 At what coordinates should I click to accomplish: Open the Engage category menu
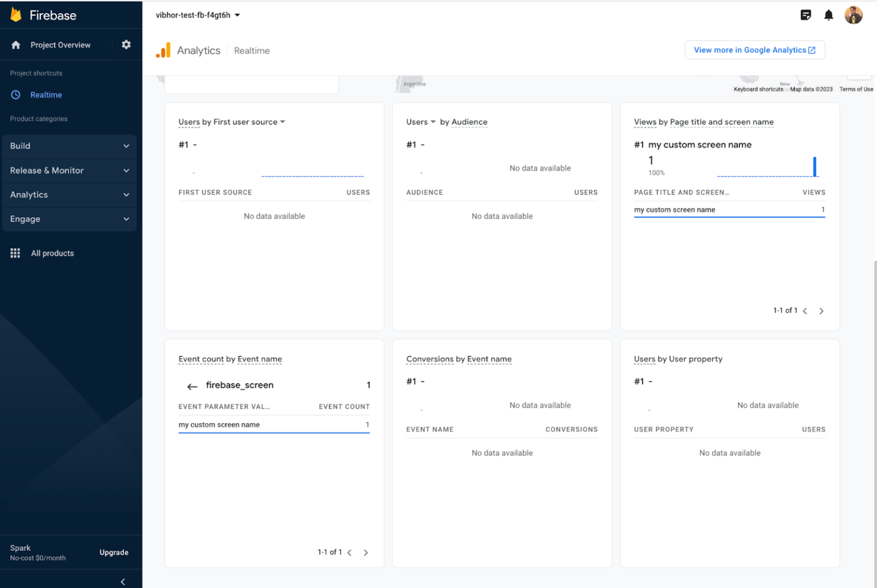pos(69,219)
